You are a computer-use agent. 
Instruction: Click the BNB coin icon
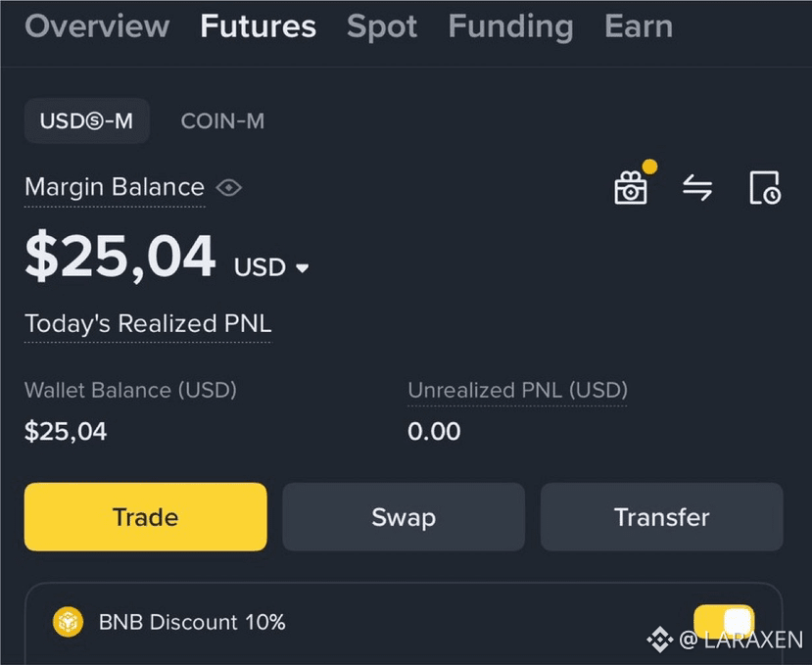[68, 622]
